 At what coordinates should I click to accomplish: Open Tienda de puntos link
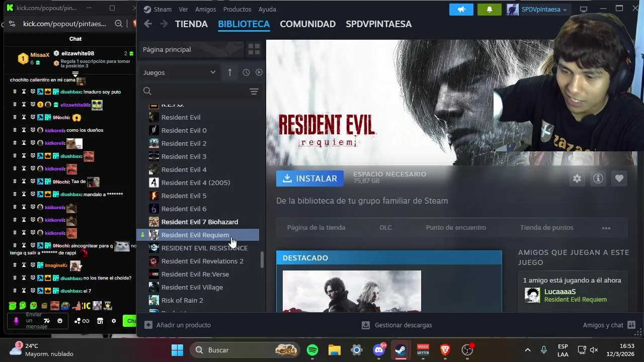(x=546, y=228)
